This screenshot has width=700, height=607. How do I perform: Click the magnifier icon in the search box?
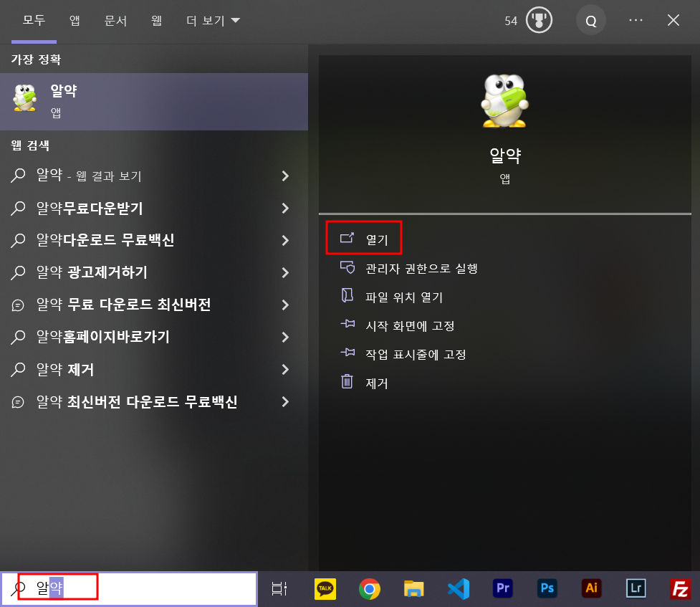(19, 588)
